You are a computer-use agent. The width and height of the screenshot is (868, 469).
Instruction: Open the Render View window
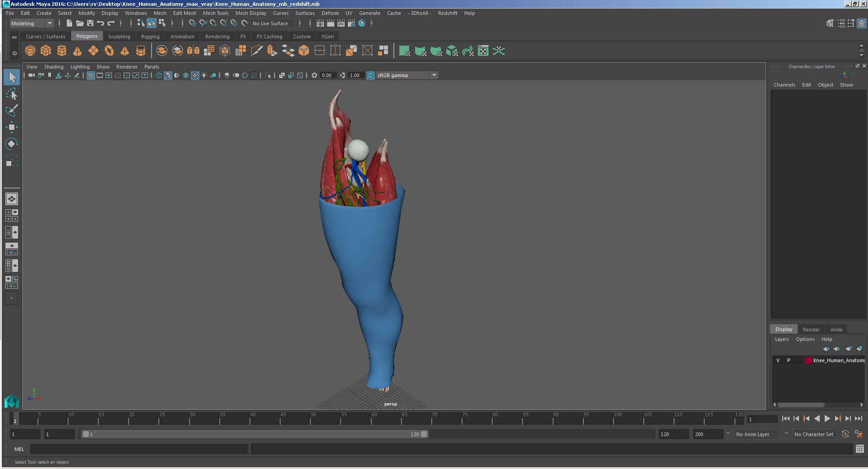click(320, 23)
